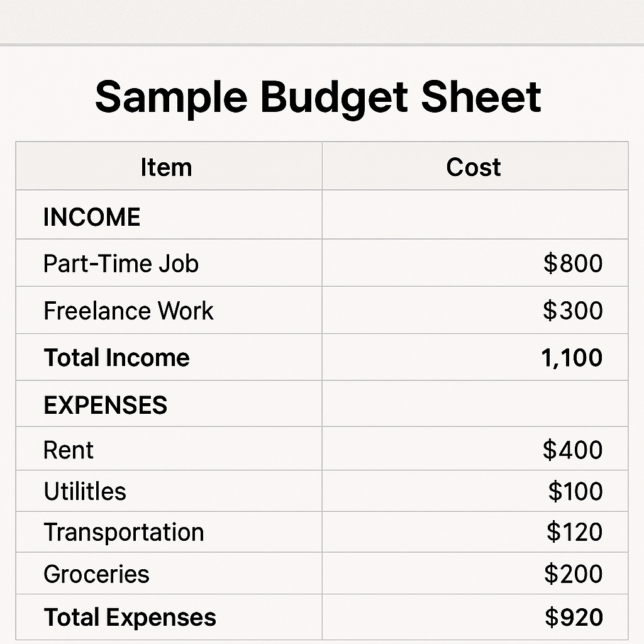Screen dimensions: 644x644
Task: Select the $920 total expenses value
Action: (x=574, y=618)
